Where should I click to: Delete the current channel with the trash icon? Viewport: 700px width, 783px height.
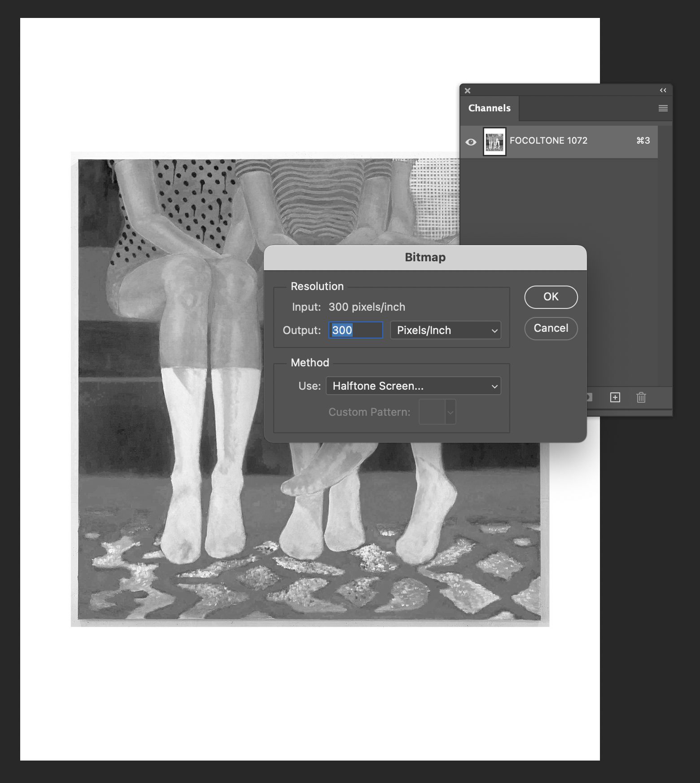pos(641,397)
